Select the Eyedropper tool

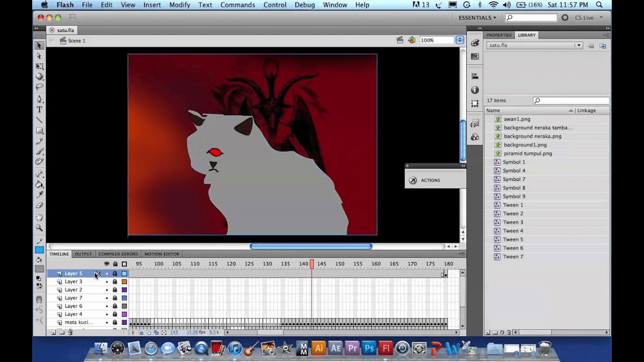coord(39,195)
